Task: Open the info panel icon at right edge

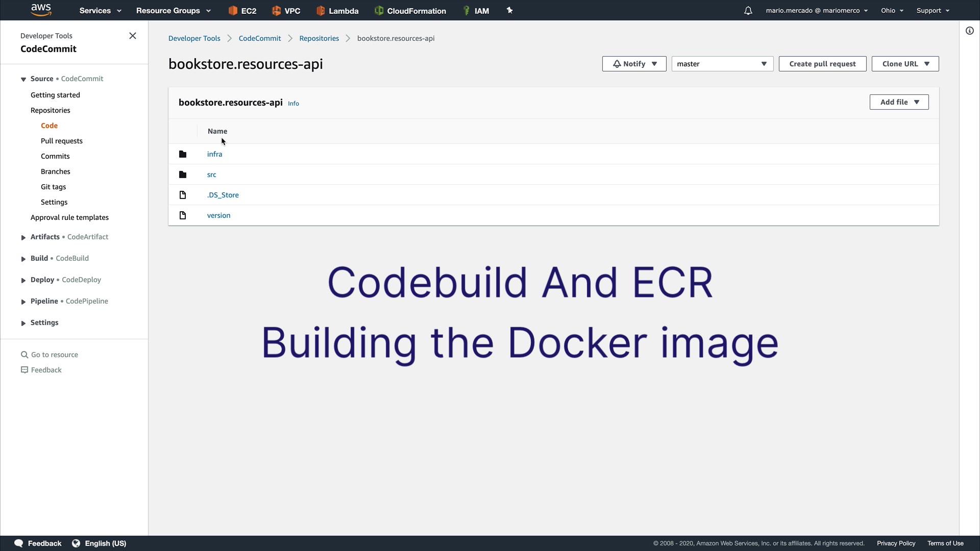Action: (x=969, y=31)
